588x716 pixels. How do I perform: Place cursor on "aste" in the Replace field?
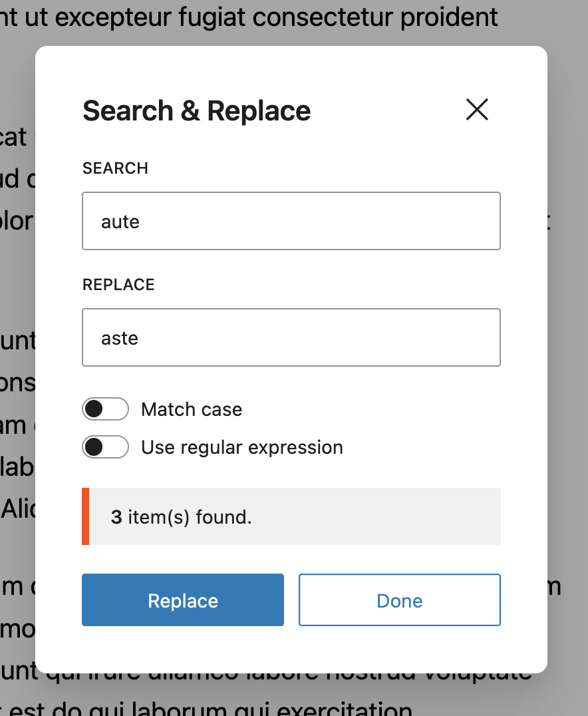click(120, 338)
